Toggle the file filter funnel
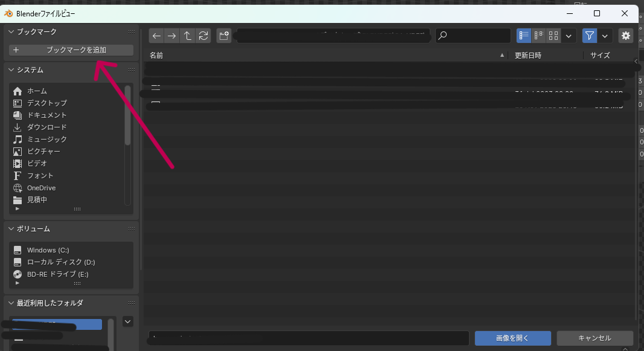The height and width of the screenshot is (351, 644). tap(590, 36)
